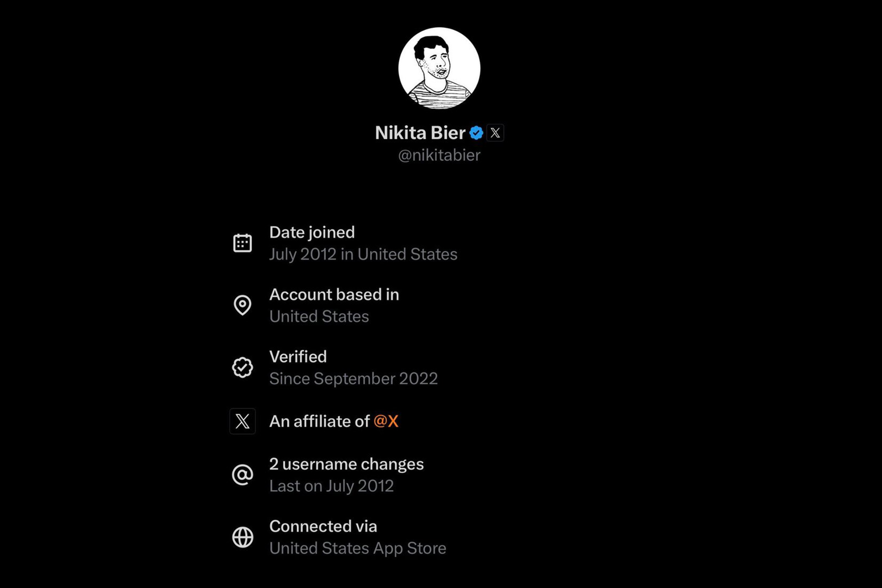Click the Date joined heading
Image resolution: width=882 pixels, height=588 pixels.
point(312,232)
